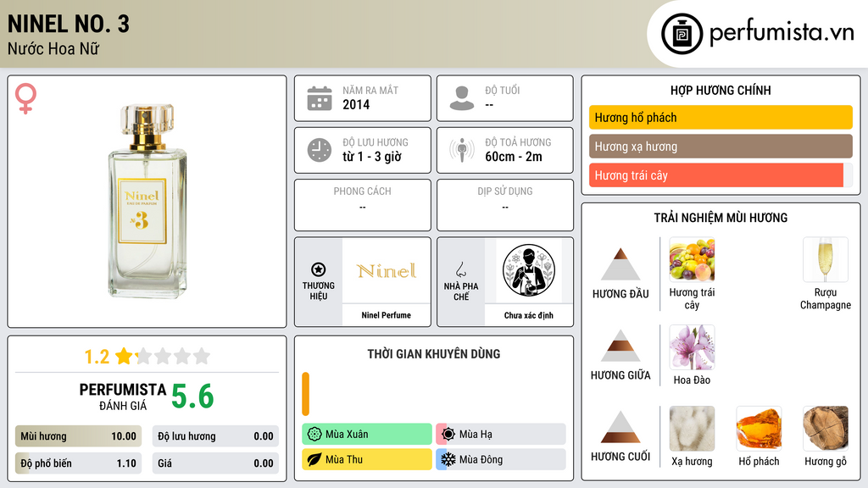Click the Chưa xác định perfumer label
The width and height of the screenshot is (868, 488).
(x=529, y=315)
